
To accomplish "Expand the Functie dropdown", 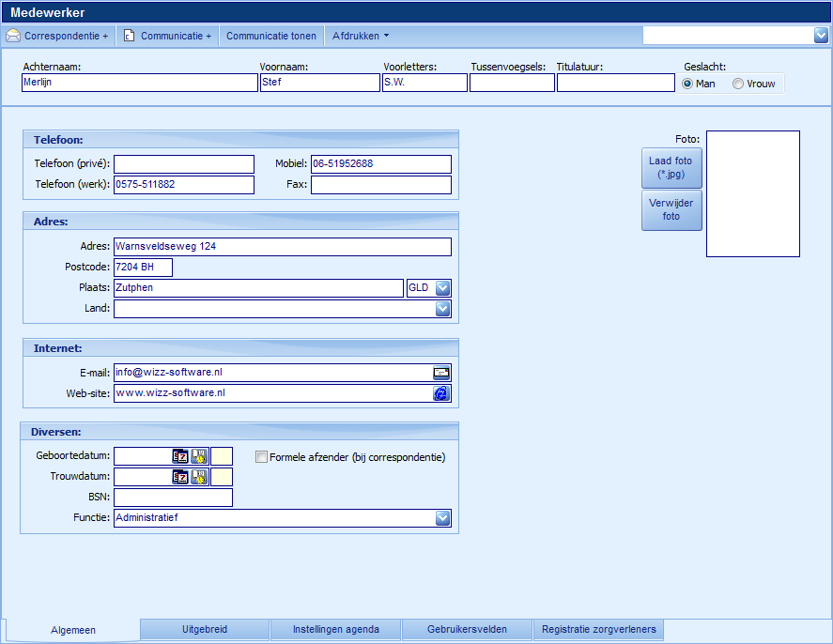I will (442, 518).
